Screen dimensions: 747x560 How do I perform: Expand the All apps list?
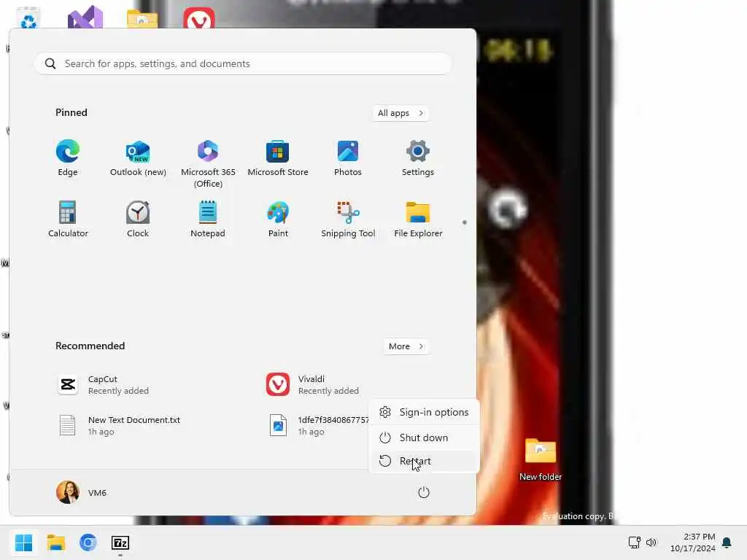pyautogui.click(x=400, y=113)
